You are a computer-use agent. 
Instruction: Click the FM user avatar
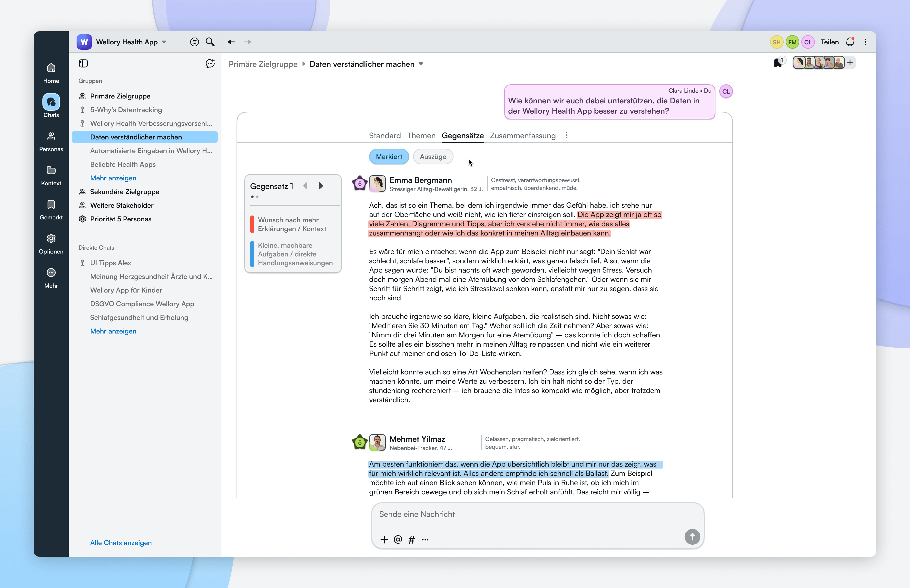point(792,42)
